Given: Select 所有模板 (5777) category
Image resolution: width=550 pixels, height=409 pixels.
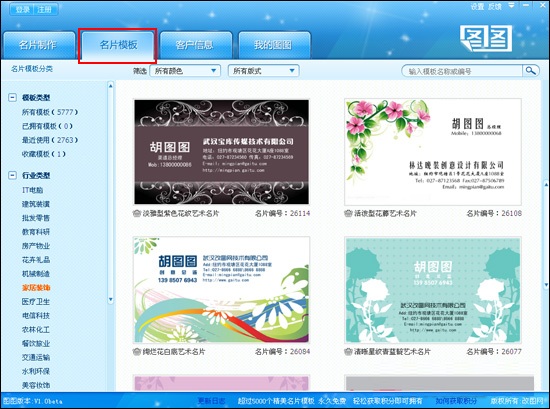Looking at the screenshot, I should point(49,112).
